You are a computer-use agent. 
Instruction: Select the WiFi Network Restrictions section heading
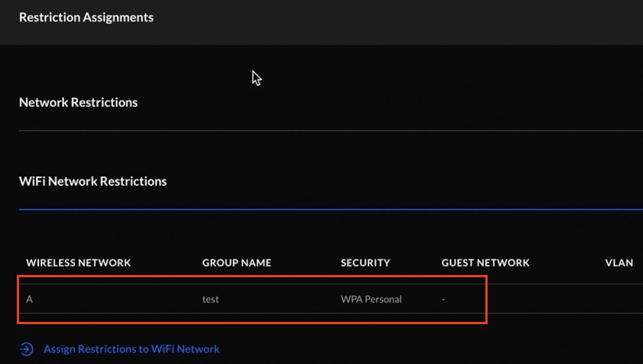pyautogui.click(x=93, y=181)
